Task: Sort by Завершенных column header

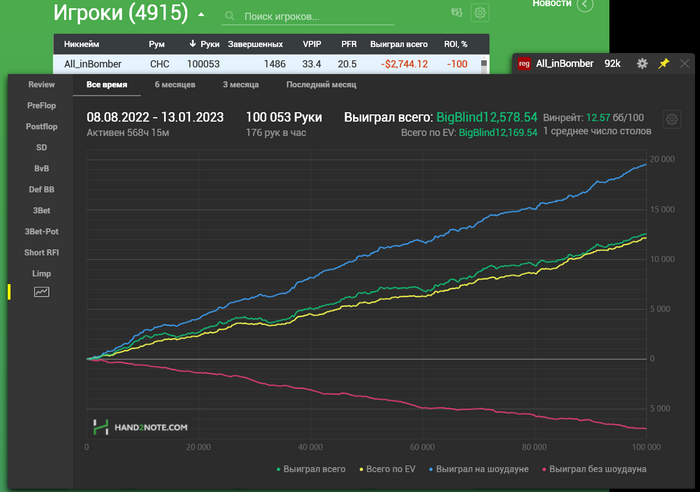Action: tap(255, 44)
